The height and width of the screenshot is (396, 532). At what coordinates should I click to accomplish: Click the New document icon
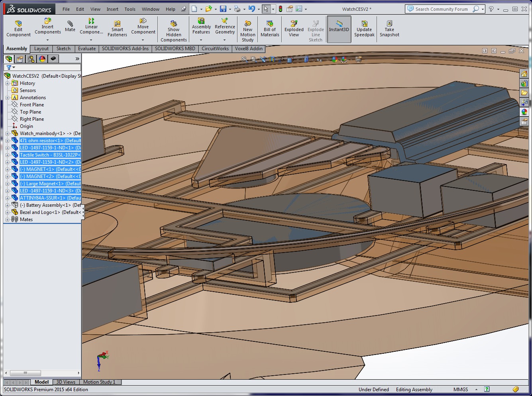(x=194, y=9)
